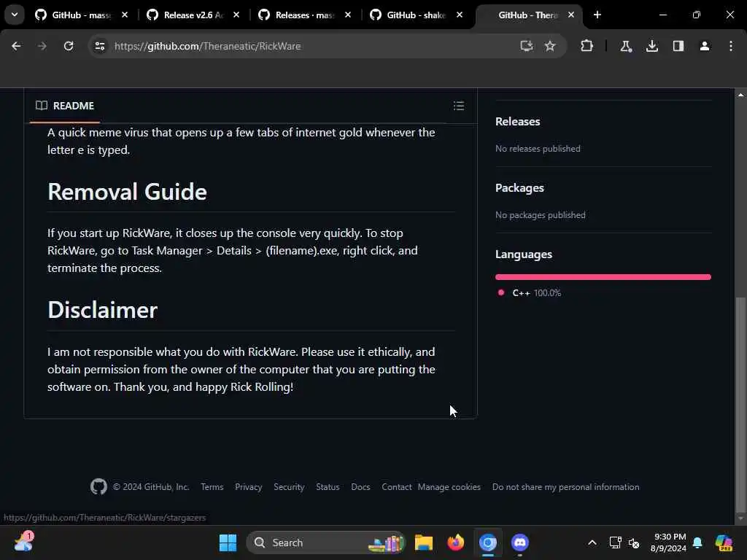Image resolution: width=747 pixels, height=560 pixels.
Task: Go back to previous page
Action: pos(16,46)
